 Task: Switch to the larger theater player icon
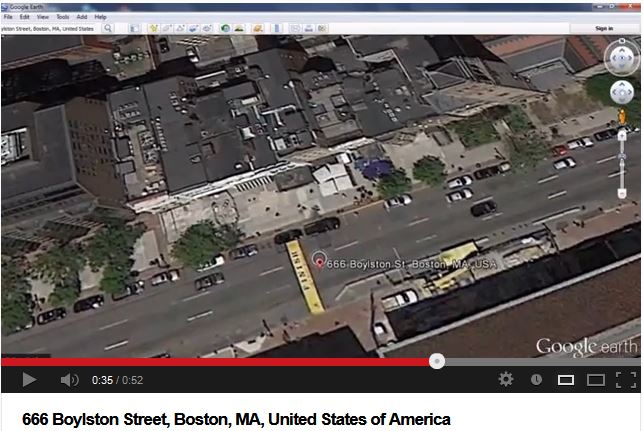[596, 380]
